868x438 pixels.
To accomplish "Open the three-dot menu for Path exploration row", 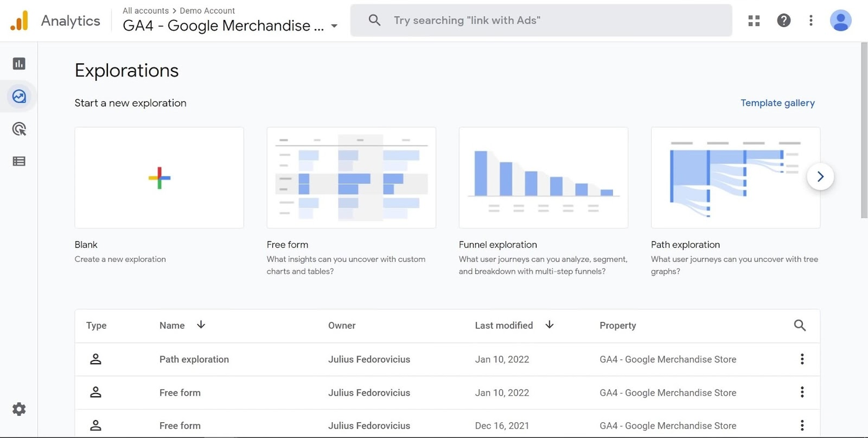I will [x=802, y=359].
